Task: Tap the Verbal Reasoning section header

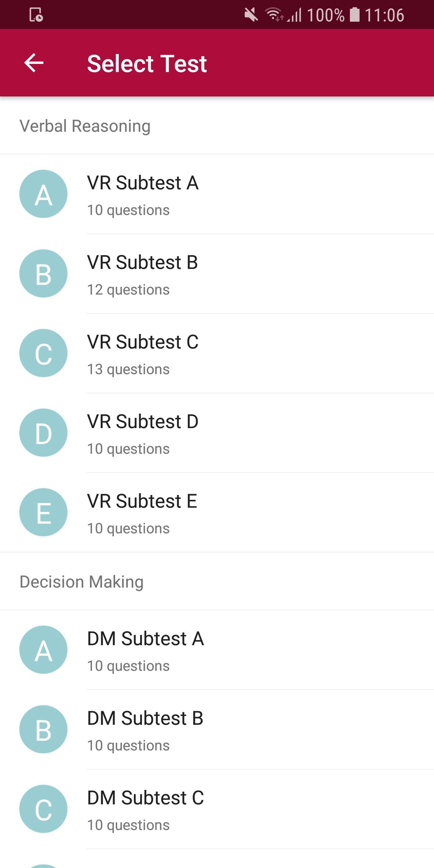Action: coord(85,126)
